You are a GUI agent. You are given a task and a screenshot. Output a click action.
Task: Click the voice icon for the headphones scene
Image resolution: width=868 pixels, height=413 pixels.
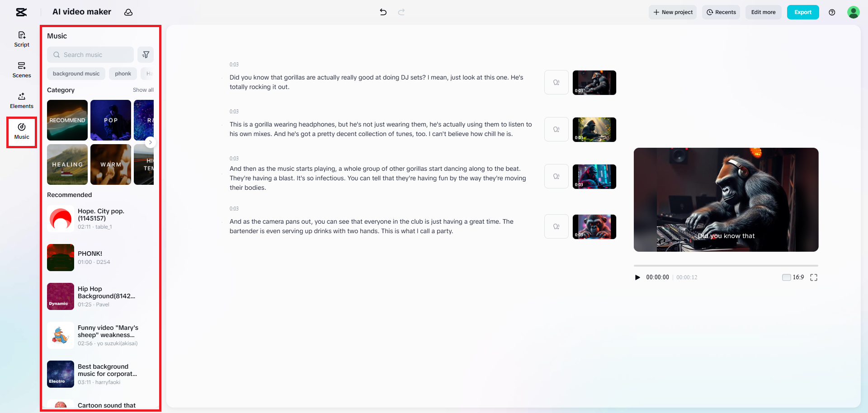(x=557, y=129)
